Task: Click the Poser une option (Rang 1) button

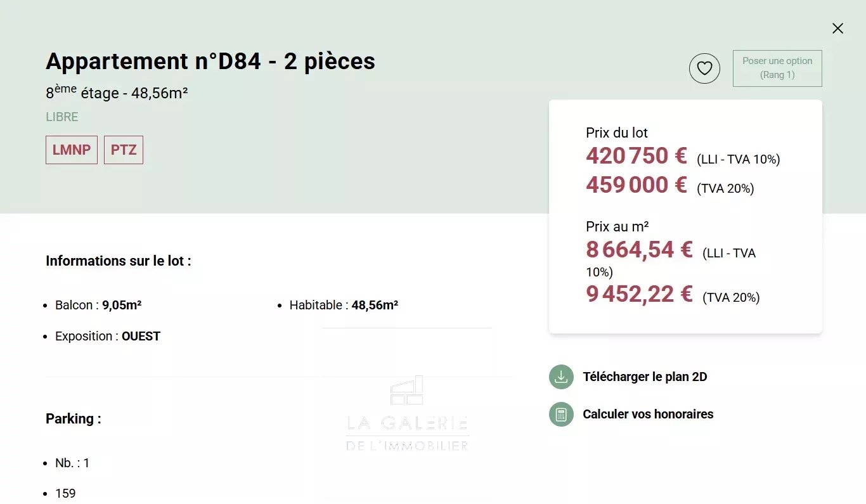Action: tap(777, 68)
